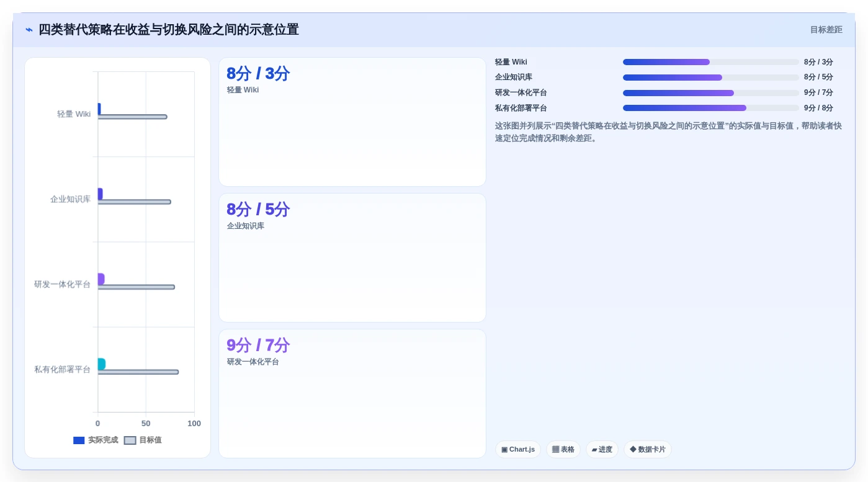Click the 9分 / 7分 value in progress list

[818, 93]
